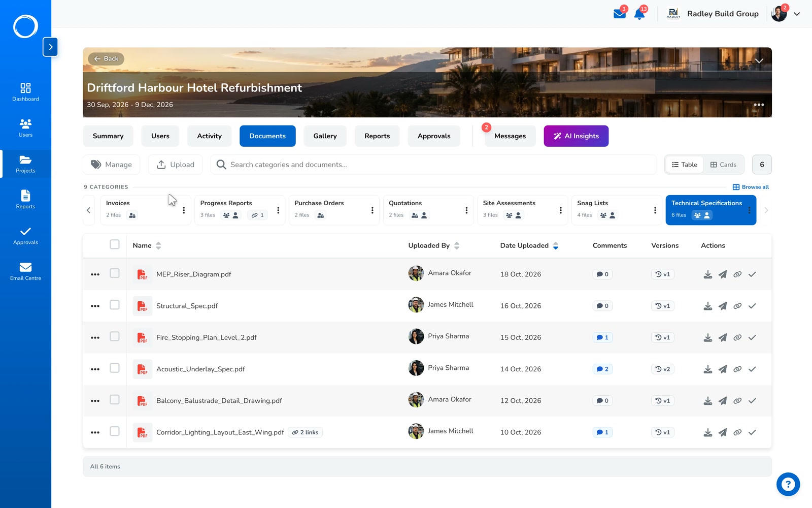Open the Approvals tab
The image size is (812, 508).
(x=434, y=136)
